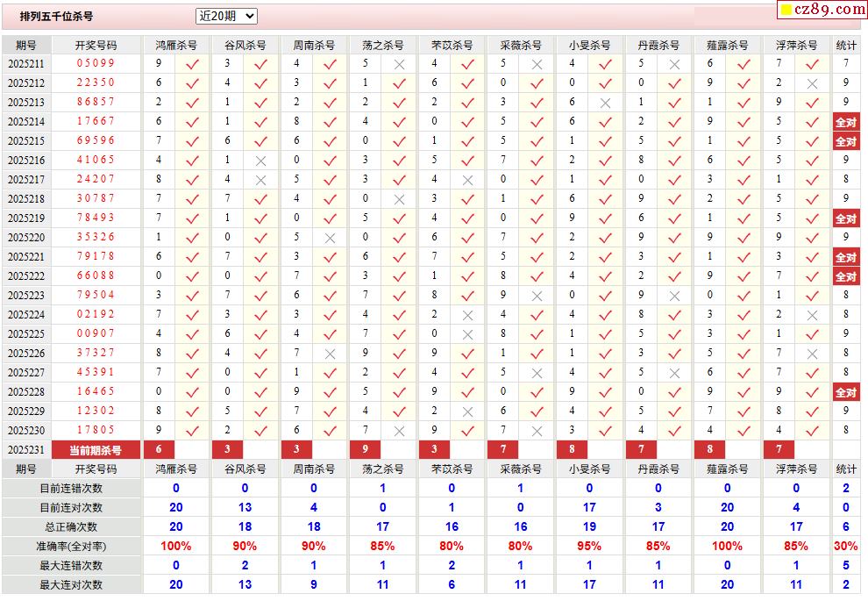Click the X mark for 荡之杀号 in row 2025211
The width and height of the screenshot is (868, 601).
tap(399, 65)
